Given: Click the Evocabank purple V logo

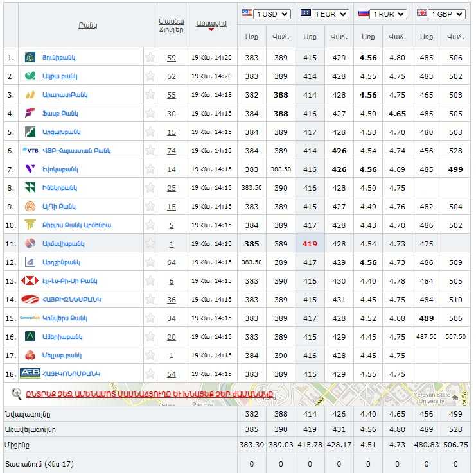Looking at the screenshot, I should click(x=30, y=169).
